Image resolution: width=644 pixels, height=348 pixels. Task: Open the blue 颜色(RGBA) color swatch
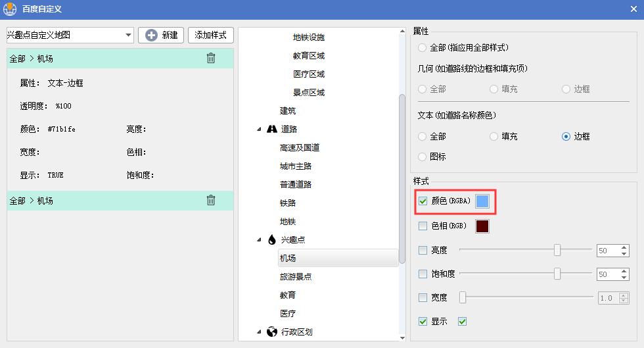[x=482, y=201]
